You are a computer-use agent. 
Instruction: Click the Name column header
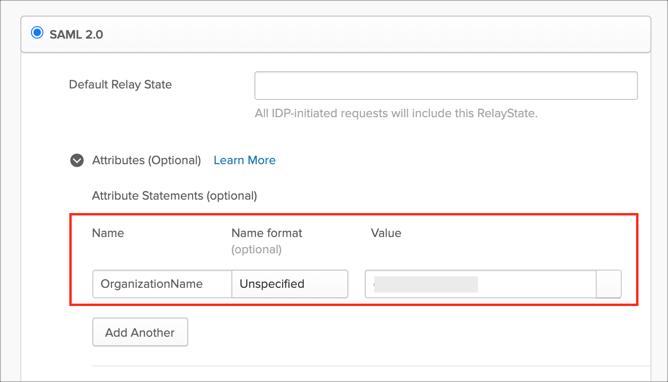point(108,233)
